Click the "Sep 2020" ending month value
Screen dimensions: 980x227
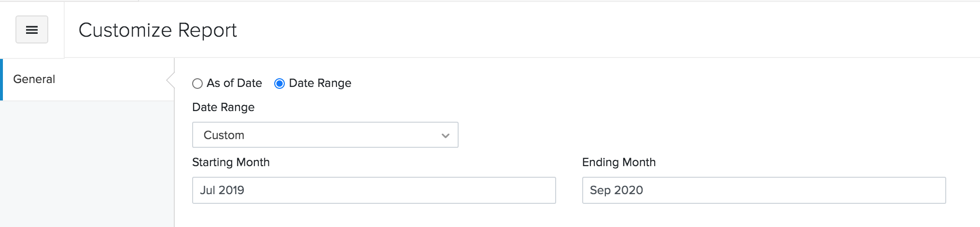(x=616, y=190)
